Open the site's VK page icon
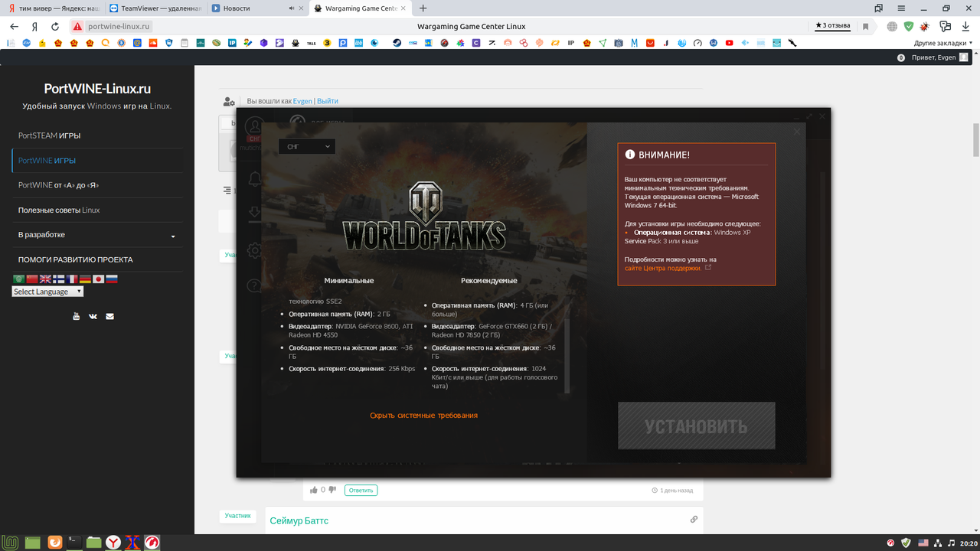The height and width of the screenshot is (551, 980). point(93,316)
